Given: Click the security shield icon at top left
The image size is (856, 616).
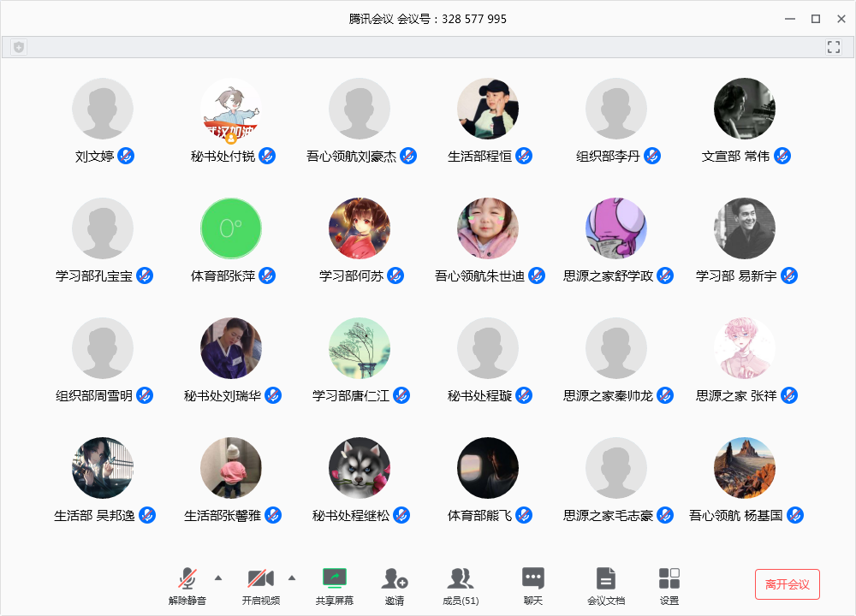Looking at the screenshot, I should [18, 47].
